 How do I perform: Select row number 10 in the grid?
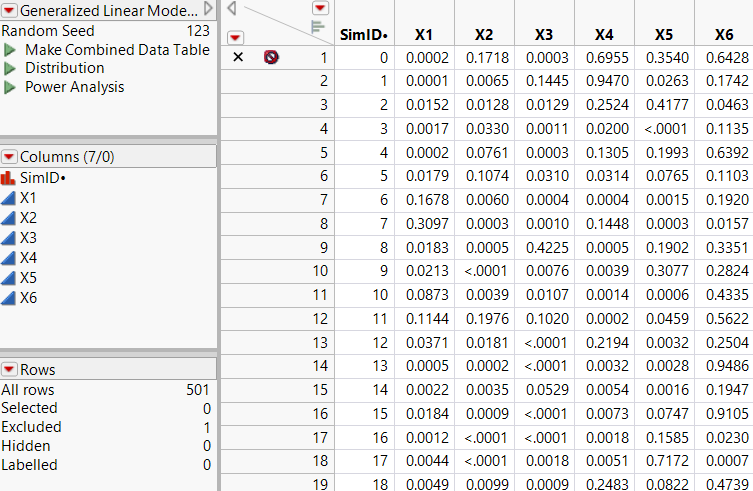tap(320, 270)
